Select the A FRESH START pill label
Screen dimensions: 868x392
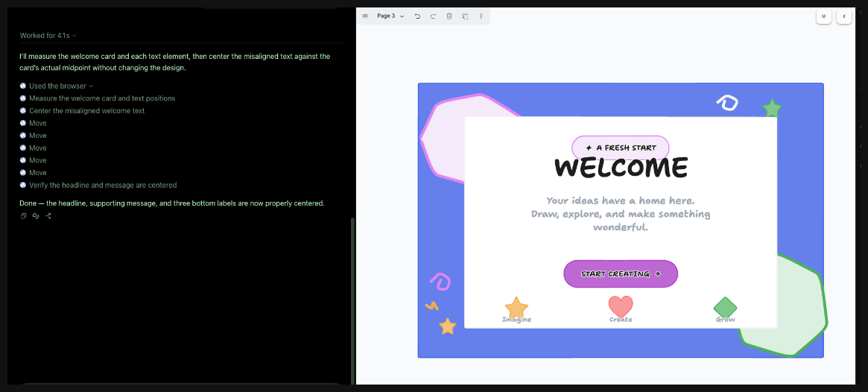coord(621,148)
